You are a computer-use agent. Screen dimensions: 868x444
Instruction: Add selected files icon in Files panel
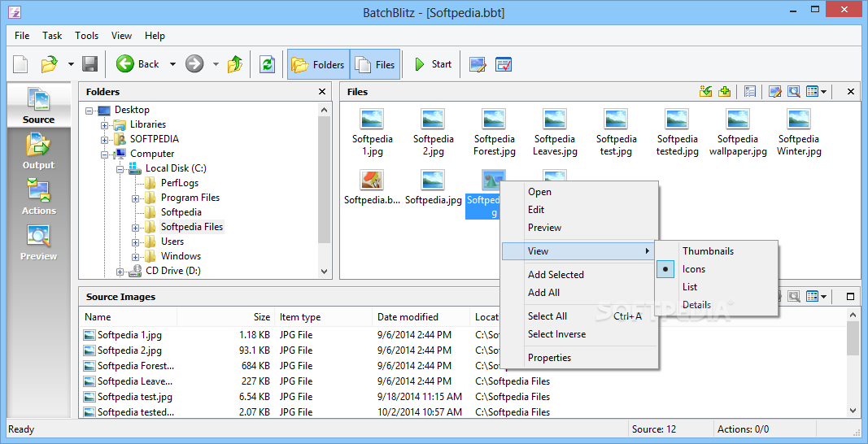tap(705, 91)
